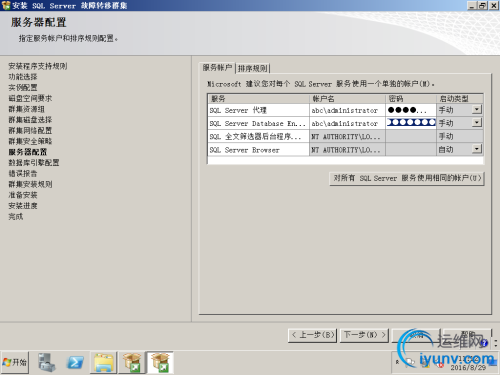The image size is (500, 375).
Task: Open Server Manager from the taskbar
Action: tap(47, 362)
